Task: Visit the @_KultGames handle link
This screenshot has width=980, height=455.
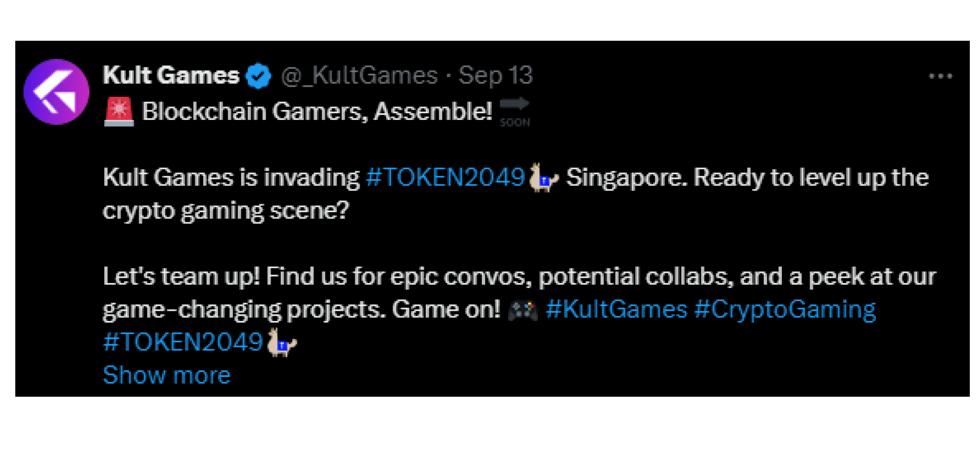Action: (359, 76)
